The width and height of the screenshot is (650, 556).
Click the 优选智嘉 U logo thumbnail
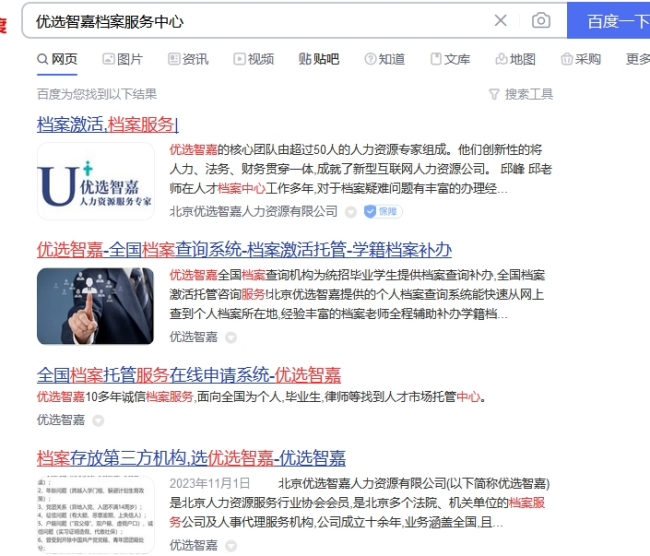96,181
